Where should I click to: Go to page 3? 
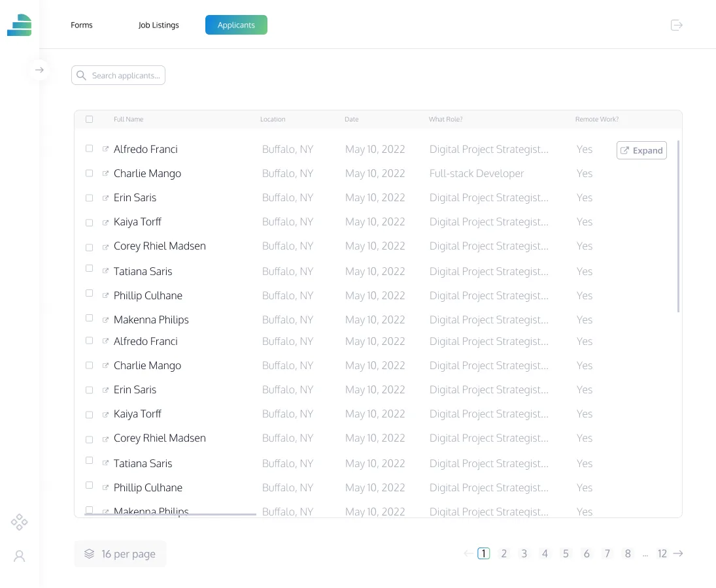pyautogui.click(x=524, y=553)
